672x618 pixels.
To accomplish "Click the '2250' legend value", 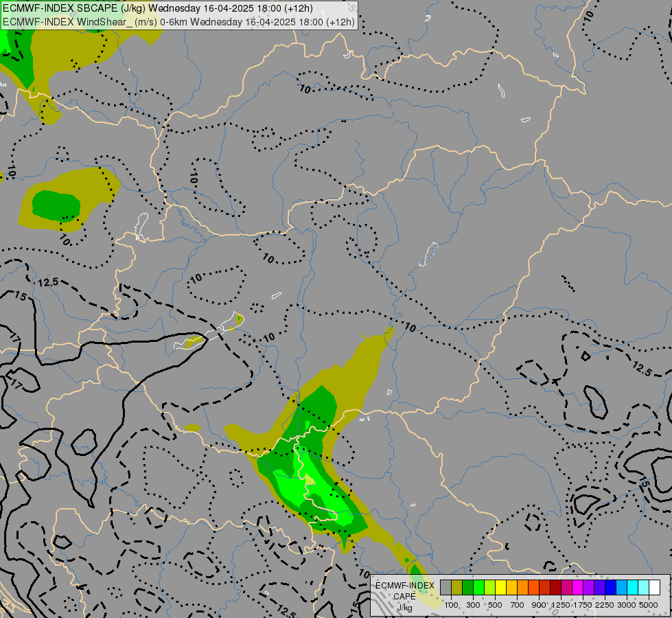I will 605,605.
